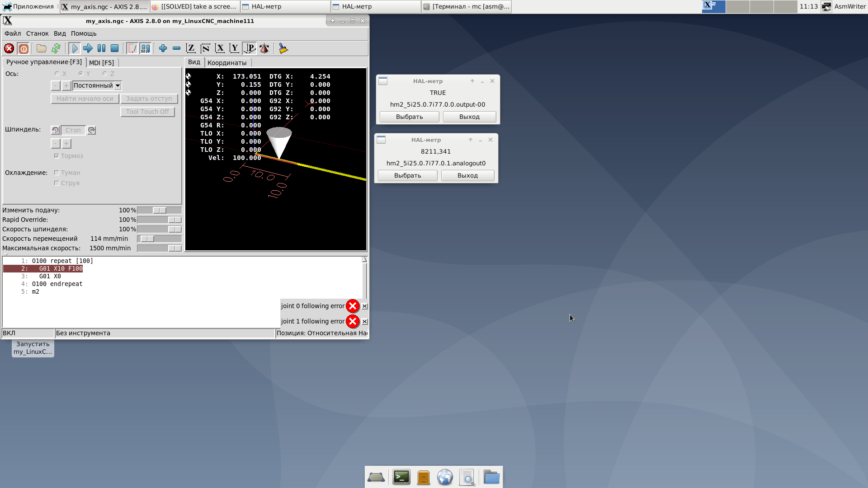Toggle machine power icon

24,48
